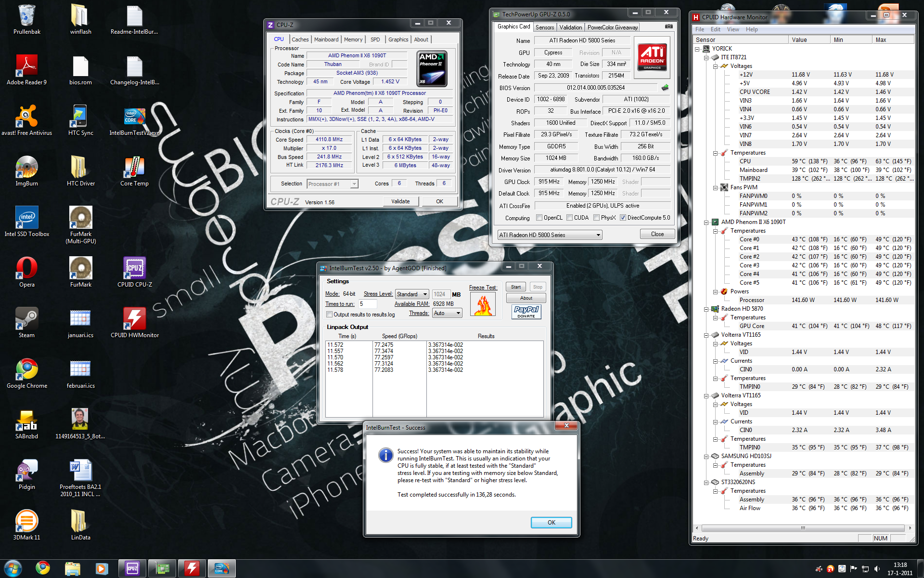Screen dimensions: 924x578
Task: Open View menu in HWMonitor
Action: coord(733,29)
